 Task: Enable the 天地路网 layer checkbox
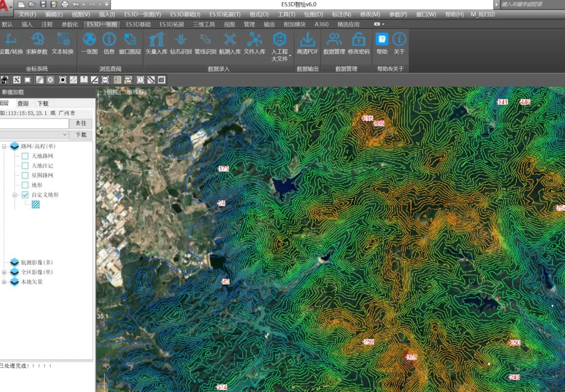[25, 156]
